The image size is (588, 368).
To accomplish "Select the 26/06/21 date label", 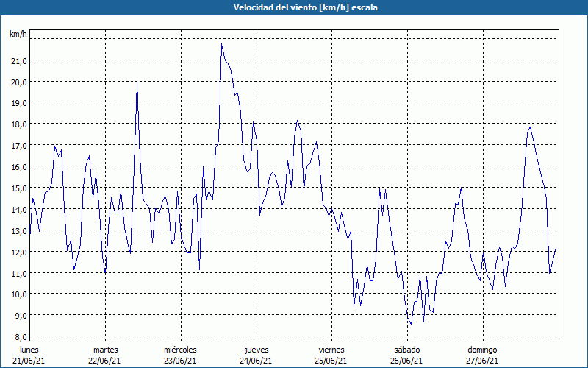I will coord(407,361).
